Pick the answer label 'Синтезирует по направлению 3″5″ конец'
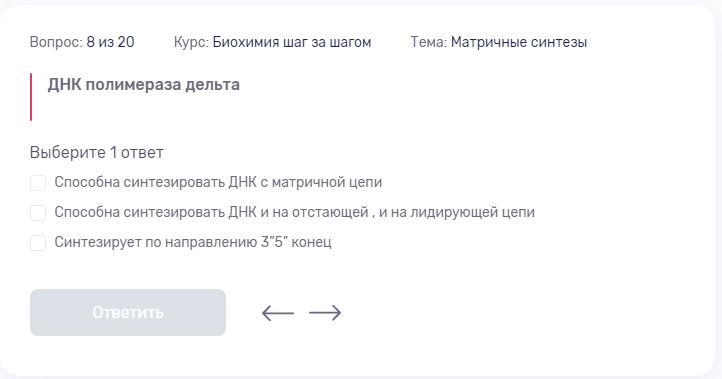Screen dimensions: 722x379 tap(193, 242)
